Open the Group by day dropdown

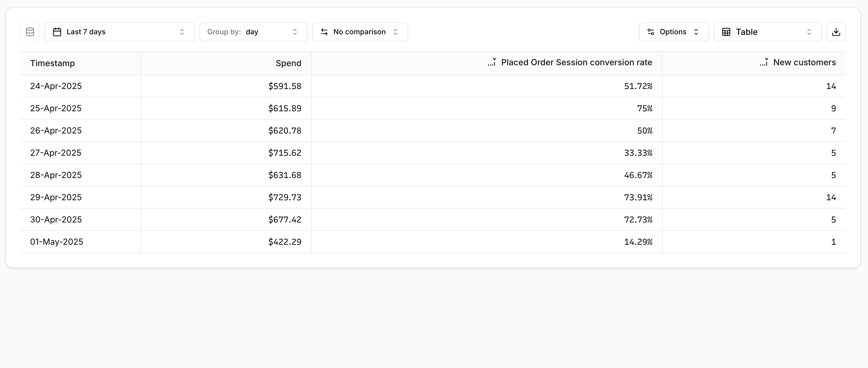253,32
